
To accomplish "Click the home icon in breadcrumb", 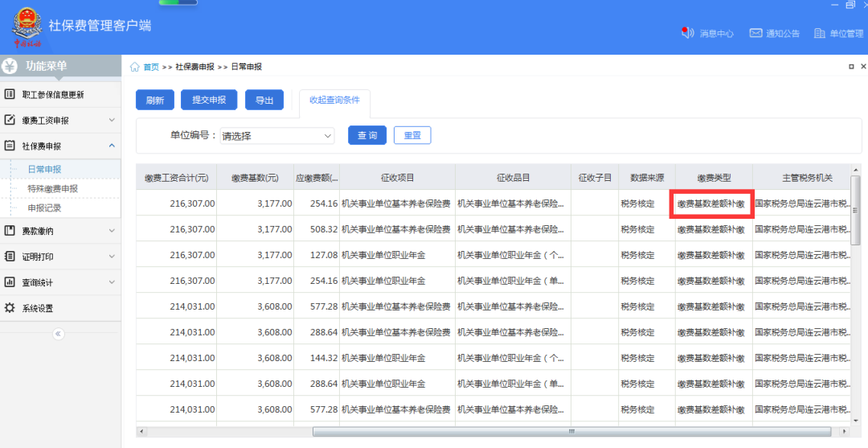I will (x=134, y=67).
